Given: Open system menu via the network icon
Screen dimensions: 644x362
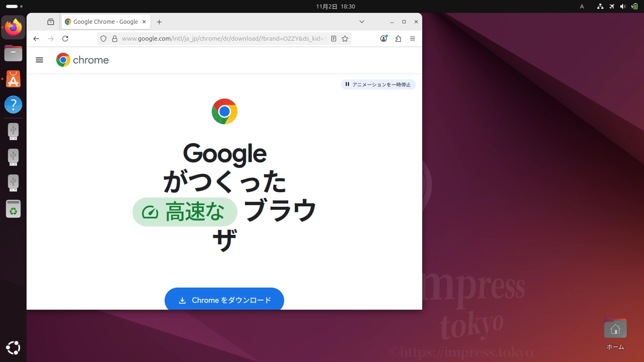Looking at the screenshot, I should point(600,6).
